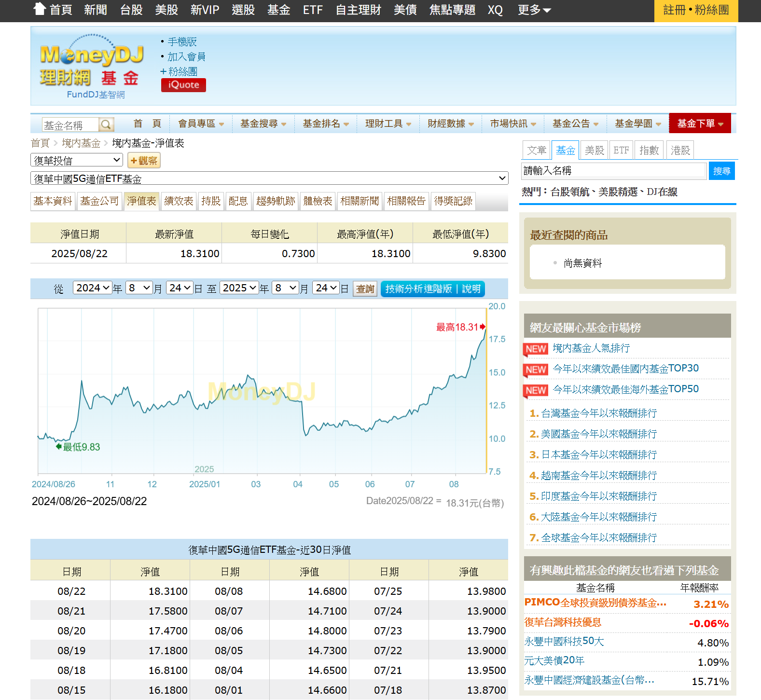Screen dimensions: 761x700
Task: Open the 會員專區 menu
Action: [201, 124]
